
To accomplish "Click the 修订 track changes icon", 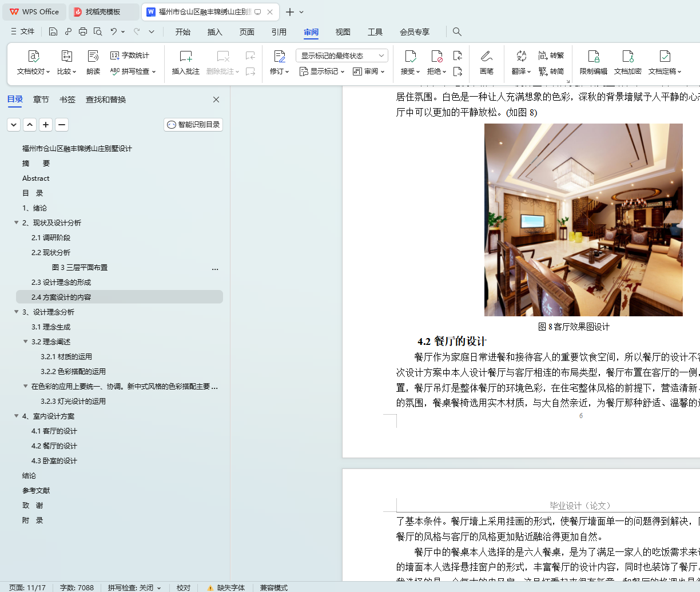I will (279, 56).
